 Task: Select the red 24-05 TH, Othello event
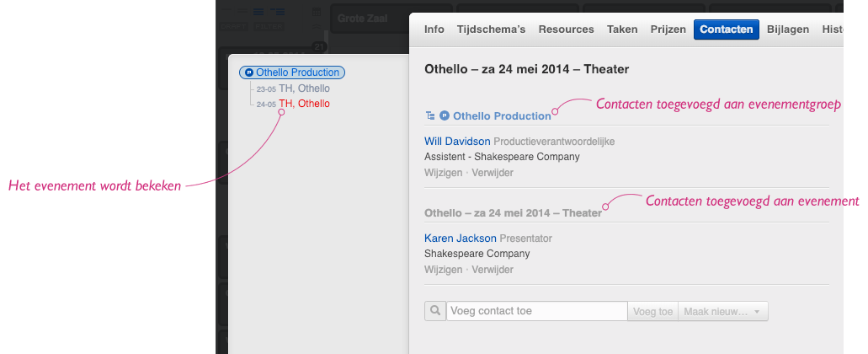tap(293, 104)
